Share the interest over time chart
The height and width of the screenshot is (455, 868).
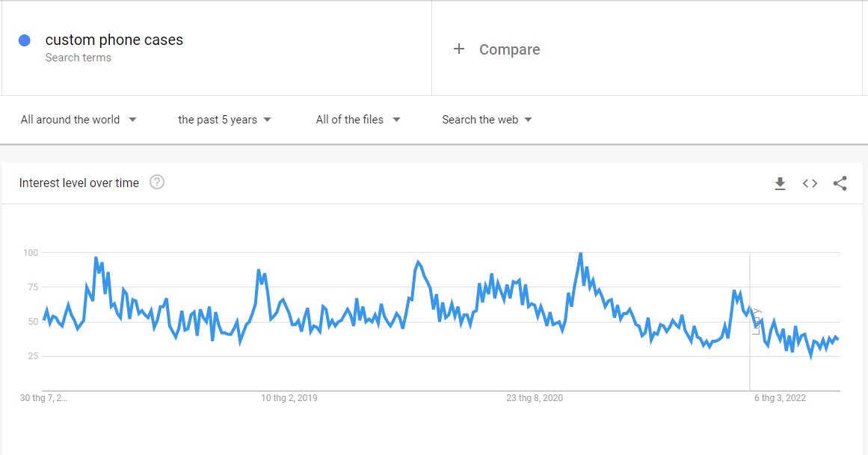coord(840,183)
